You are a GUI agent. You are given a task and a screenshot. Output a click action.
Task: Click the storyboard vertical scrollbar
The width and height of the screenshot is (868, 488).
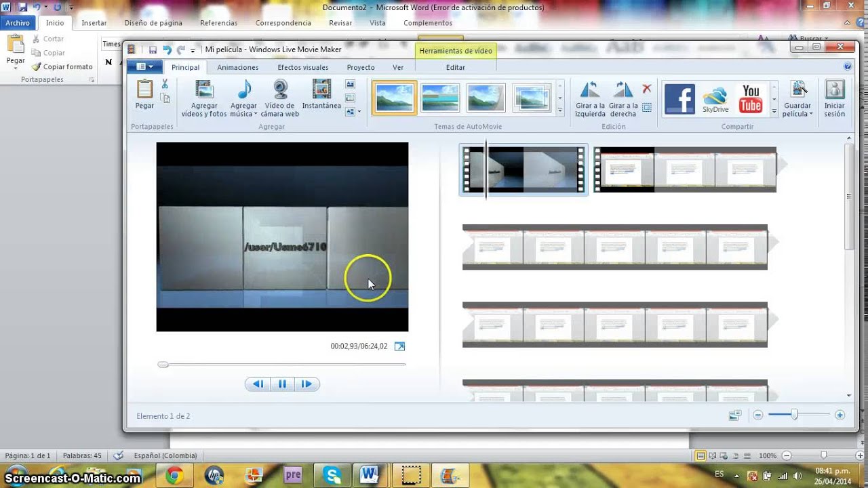point(849,197)
